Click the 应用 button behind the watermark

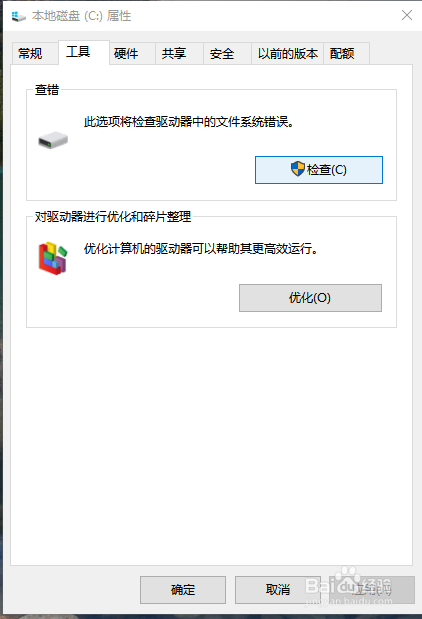[x=372, y=590]
